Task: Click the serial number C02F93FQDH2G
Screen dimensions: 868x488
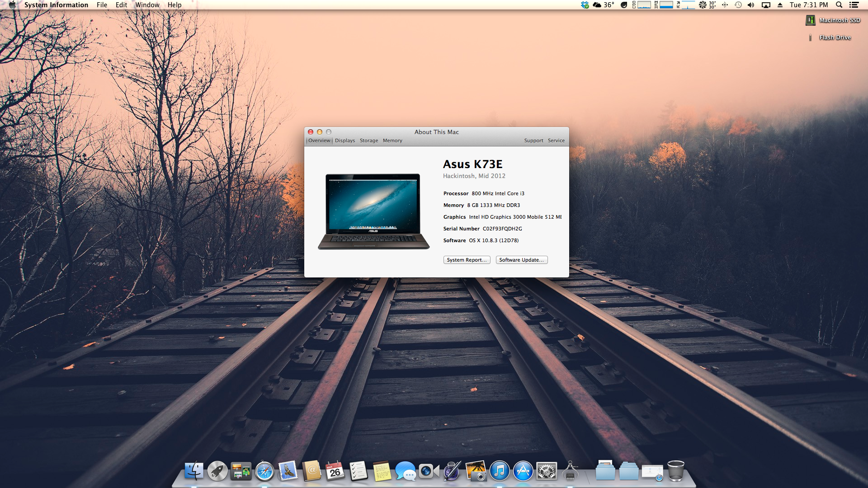Action: click(502, 229)
